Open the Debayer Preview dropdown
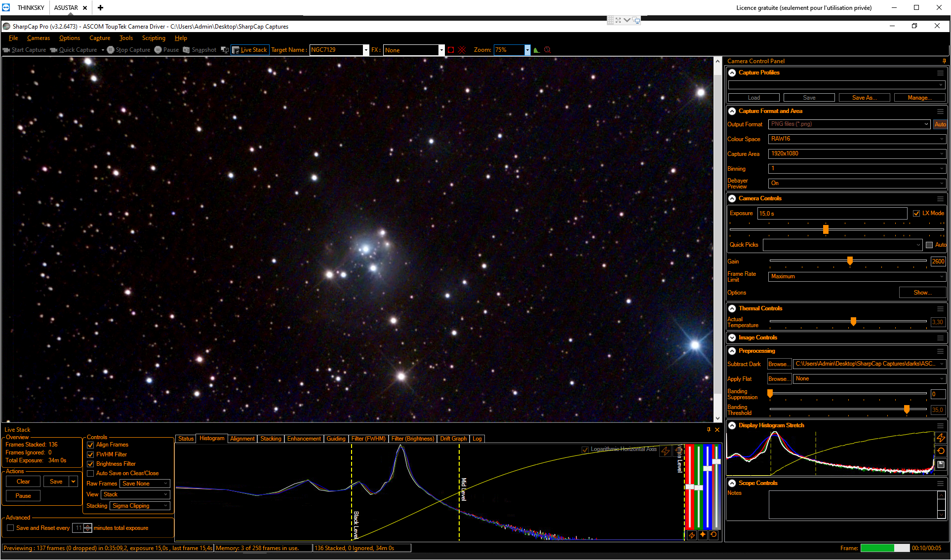 (857, 184)
